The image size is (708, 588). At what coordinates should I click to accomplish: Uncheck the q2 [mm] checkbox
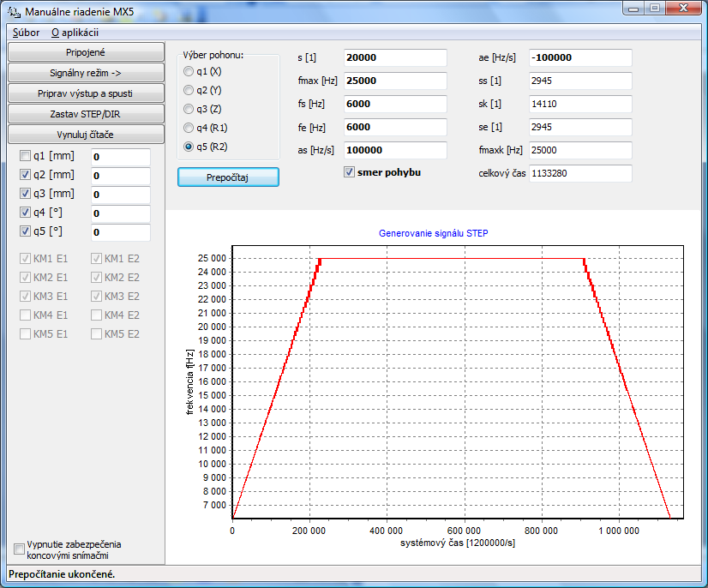point(26,175)
